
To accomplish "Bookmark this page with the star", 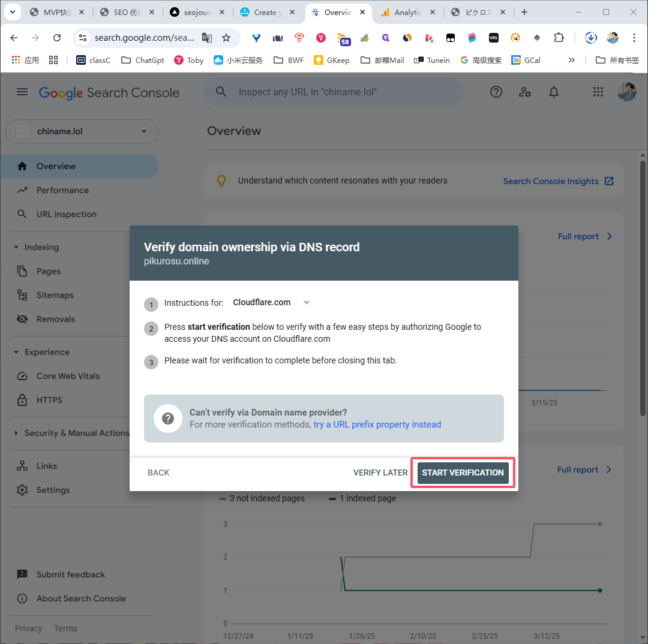I will click(x=226, y=38).
